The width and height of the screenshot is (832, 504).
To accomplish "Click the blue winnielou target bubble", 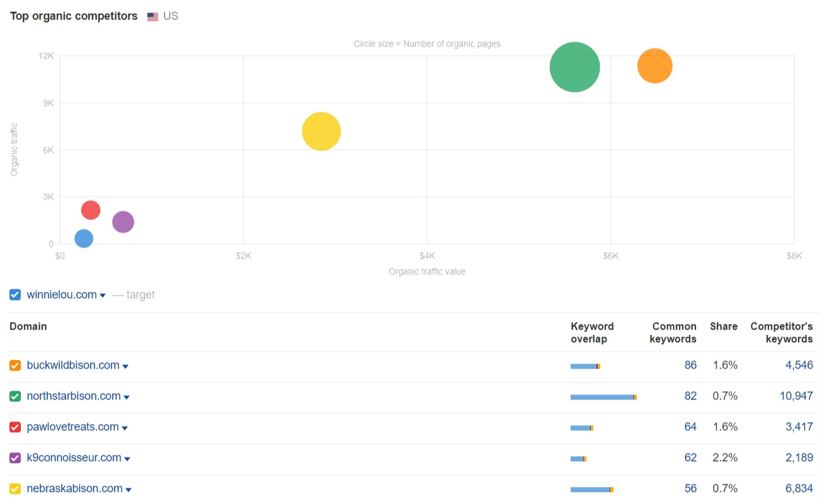I will click(x=84, y=238).
